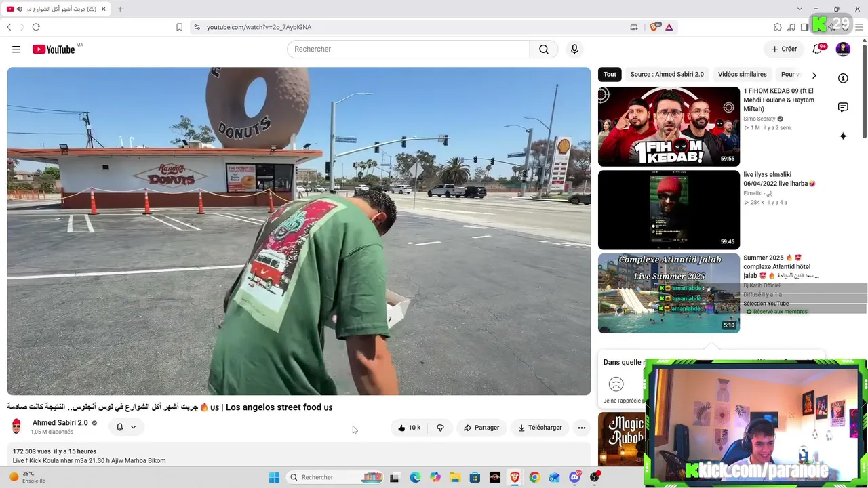Open '1 FIHOM KEDAB 09' video title

pyautogui.click(x=778, y=100)
